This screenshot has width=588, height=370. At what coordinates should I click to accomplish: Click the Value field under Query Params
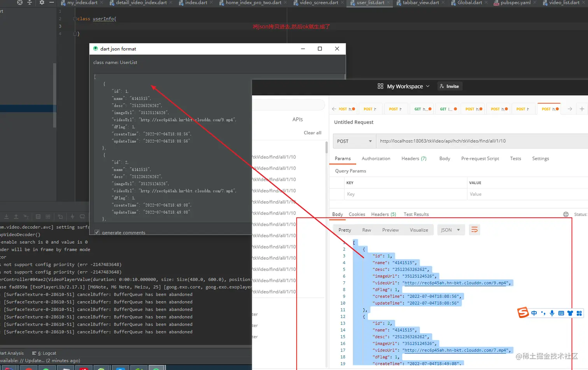click(527, 194)
